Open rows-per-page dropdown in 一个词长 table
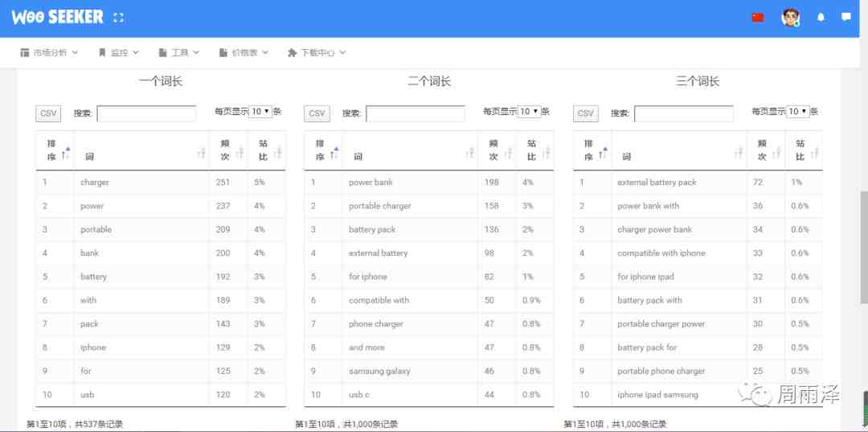Screen dimensions: 868x432 (260, 111)
